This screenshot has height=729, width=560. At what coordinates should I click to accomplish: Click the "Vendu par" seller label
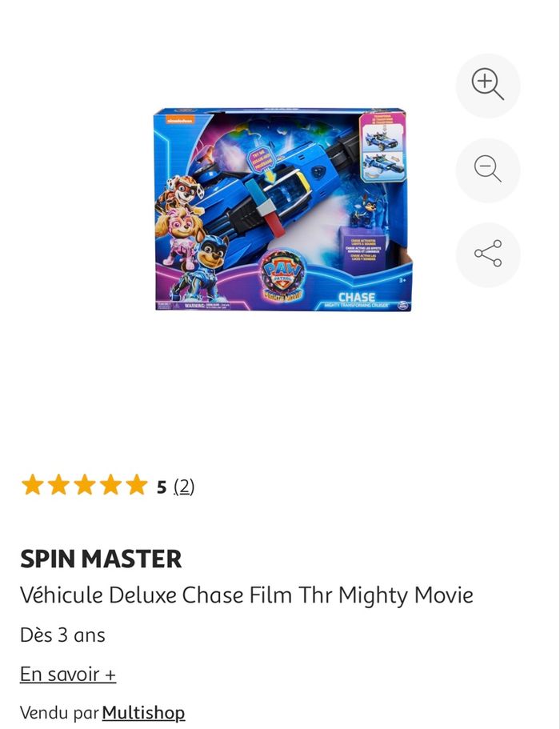click(x=59, y=713)
